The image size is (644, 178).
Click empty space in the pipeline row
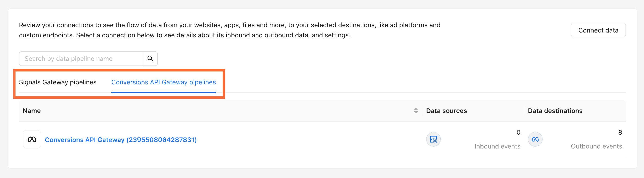(x=300, y=139)
